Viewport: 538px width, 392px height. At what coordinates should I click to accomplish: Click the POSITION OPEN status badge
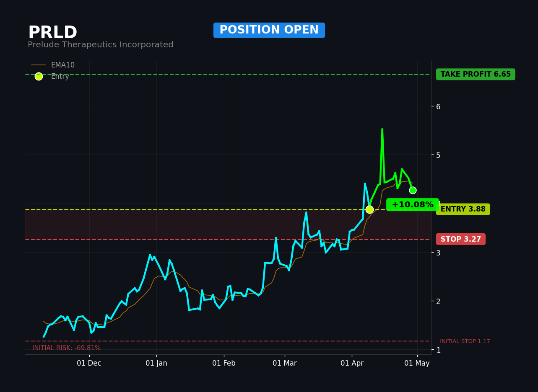click(x=269, y=30)
